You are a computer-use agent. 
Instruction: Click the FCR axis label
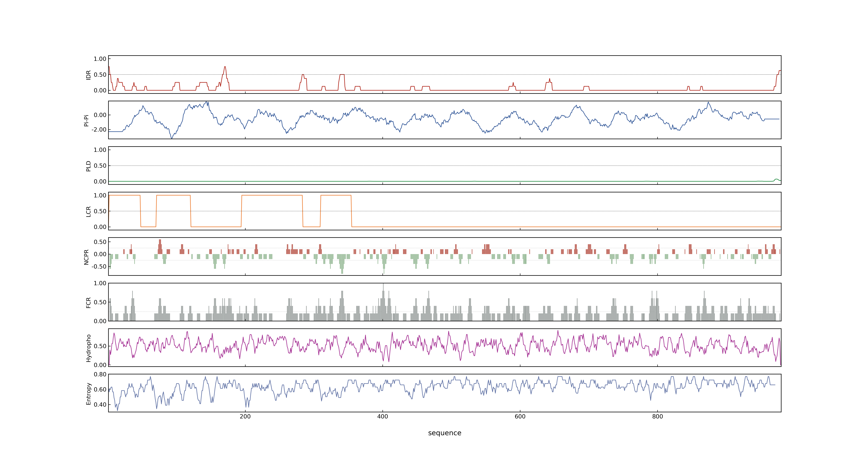(x=88, y=302)
